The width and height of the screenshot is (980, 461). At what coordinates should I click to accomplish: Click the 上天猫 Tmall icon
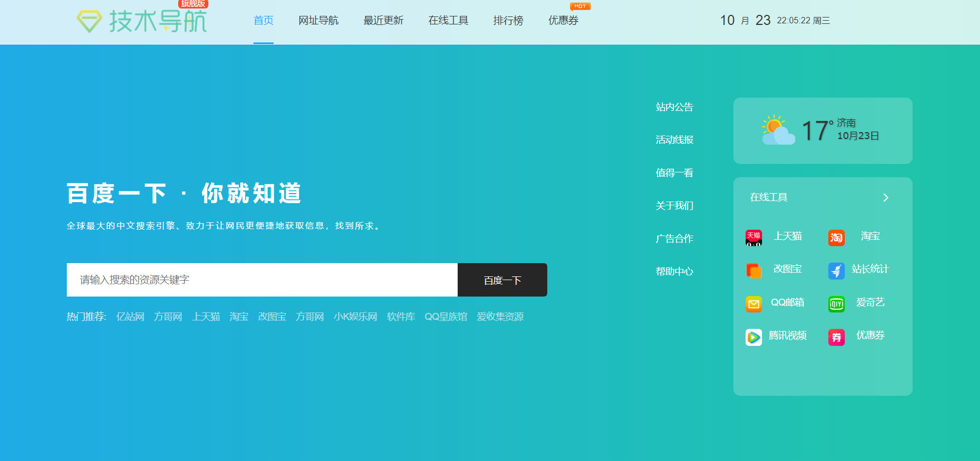point(754,238)
